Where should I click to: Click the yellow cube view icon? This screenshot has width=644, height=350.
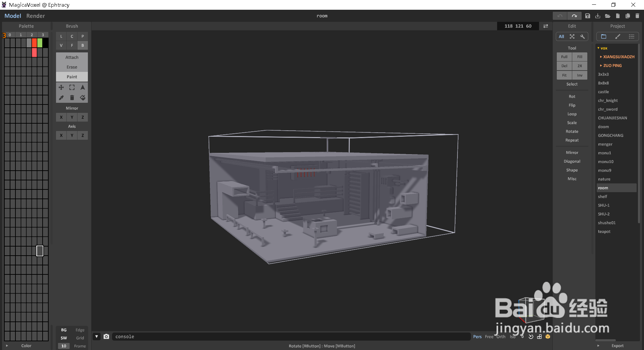click(x=548, y=337)
